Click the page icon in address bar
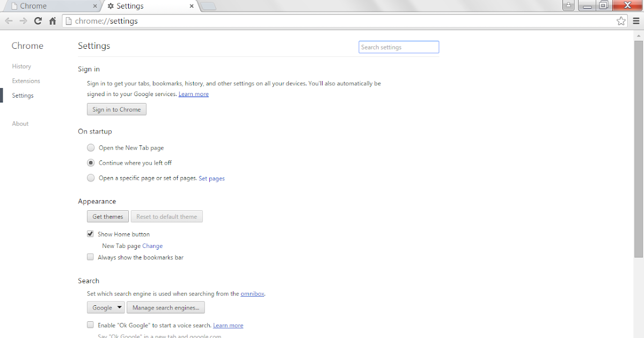This screenshot has width=644, height=338. click(x=68, y=21)
